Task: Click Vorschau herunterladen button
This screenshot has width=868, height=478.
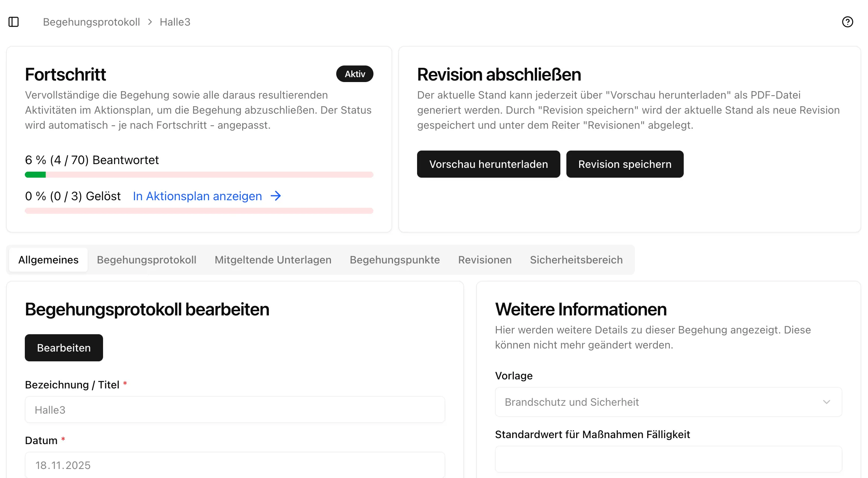Action: pyautogui.click(x=488, y=164)
